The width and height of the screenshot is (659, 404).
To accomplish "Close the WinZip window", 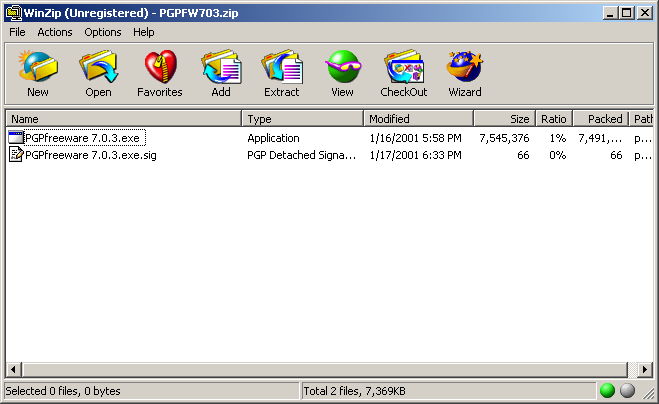I will (645, 13).
